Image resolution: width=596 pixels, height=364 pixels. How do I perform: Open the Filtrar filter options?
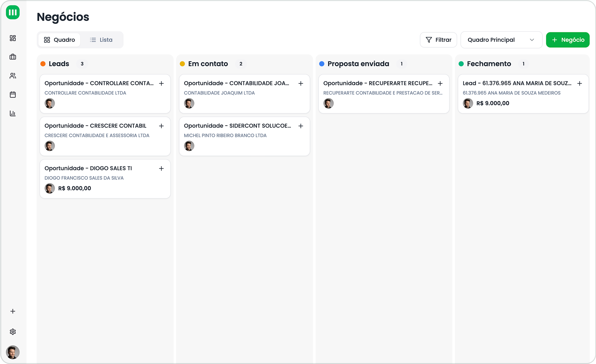pos(438,40)
